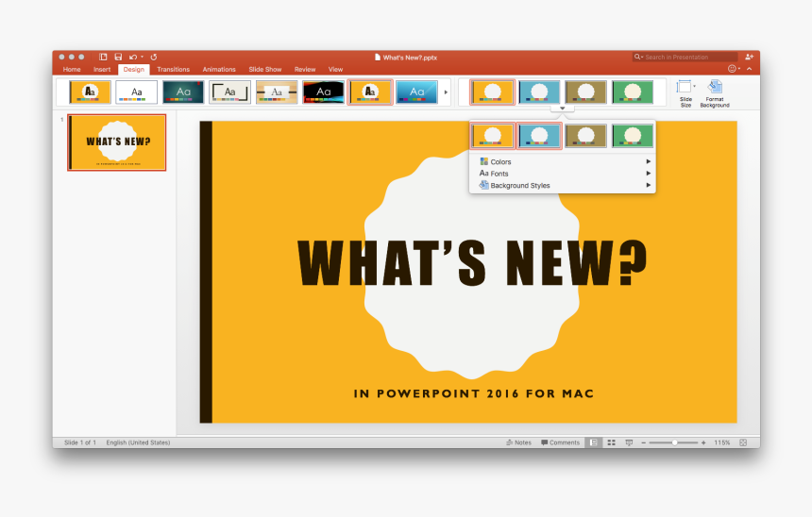Screen dimensions: 812x517
Task: Choose the orange variant in the dropdown popup
Action: click(493, 136)
